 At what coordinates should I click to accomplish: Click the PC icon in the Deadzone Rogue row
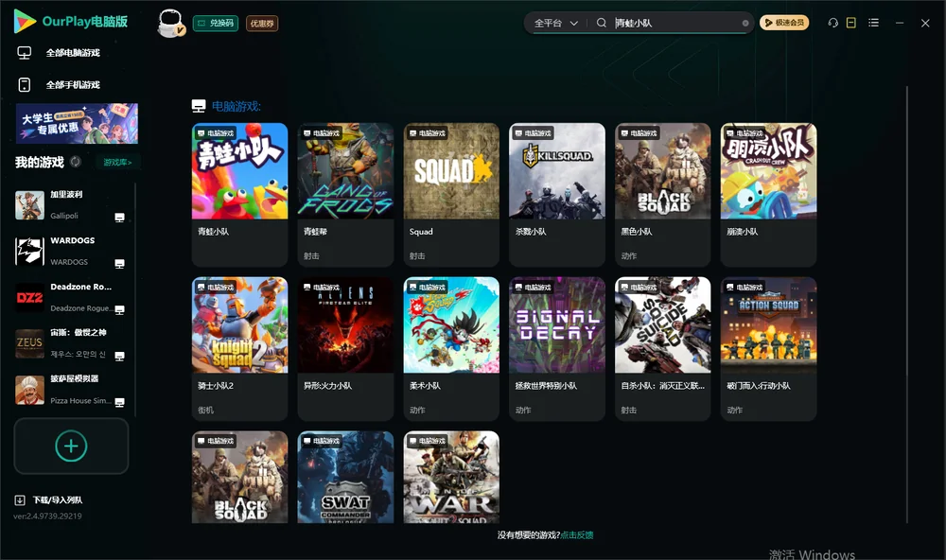[119, 309]
